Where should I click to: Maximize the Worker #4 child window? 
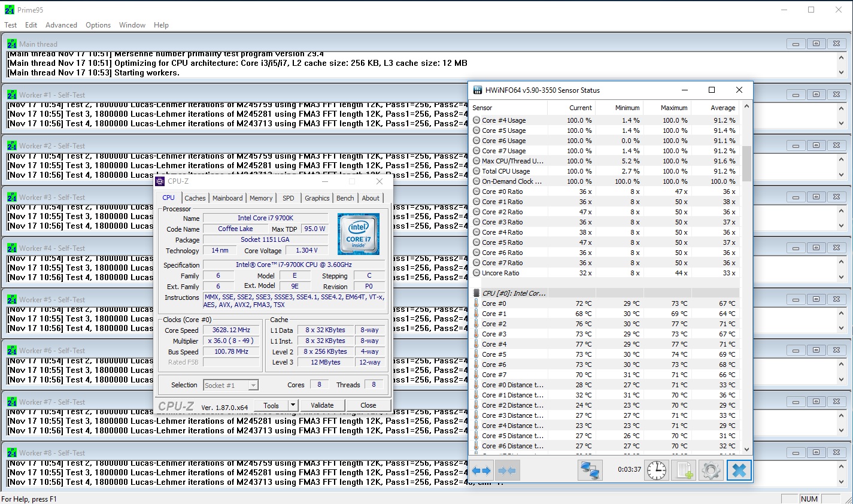coord(816,248)
